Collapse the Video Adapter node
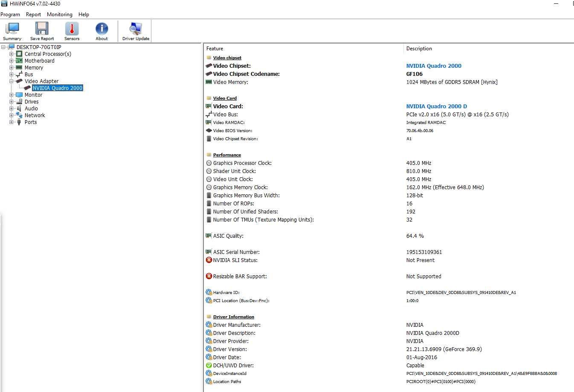The image size is (574, 392). [12, 81]
